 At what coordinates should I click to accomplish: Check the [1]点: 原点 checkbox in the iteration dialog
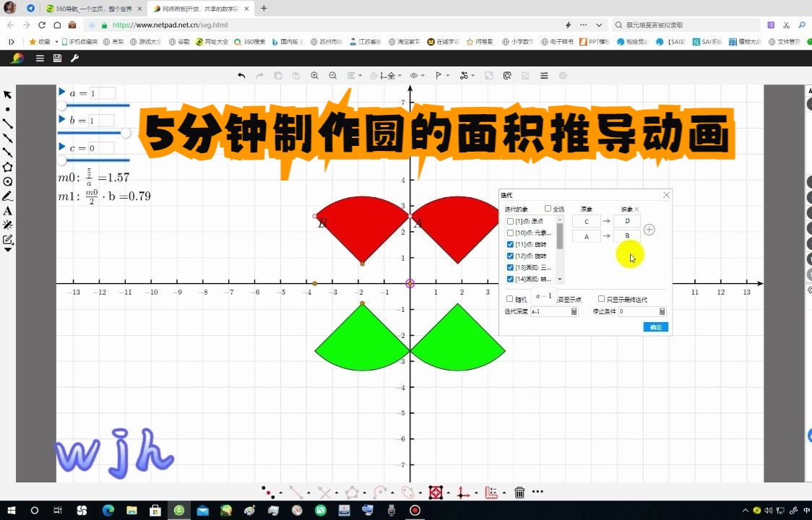click(x=510, y=221)
